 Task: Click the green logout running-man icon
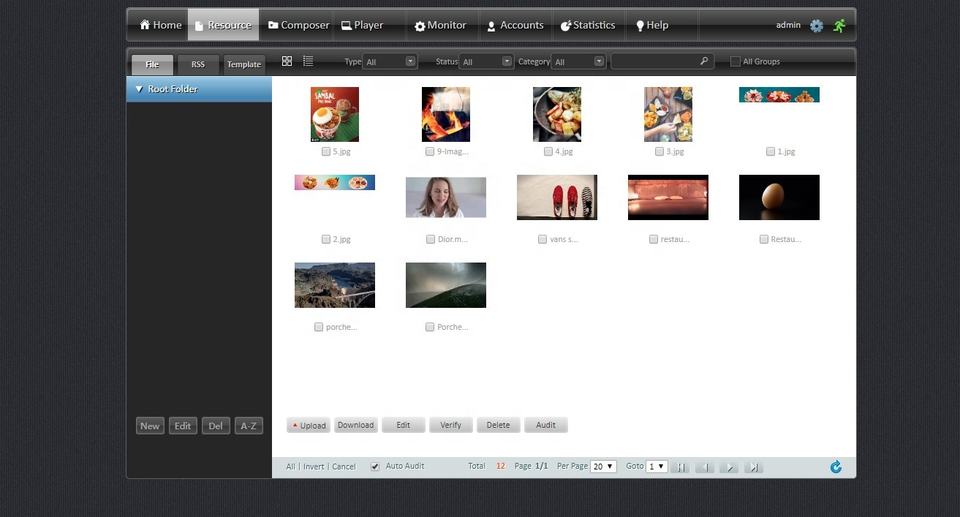839,25
